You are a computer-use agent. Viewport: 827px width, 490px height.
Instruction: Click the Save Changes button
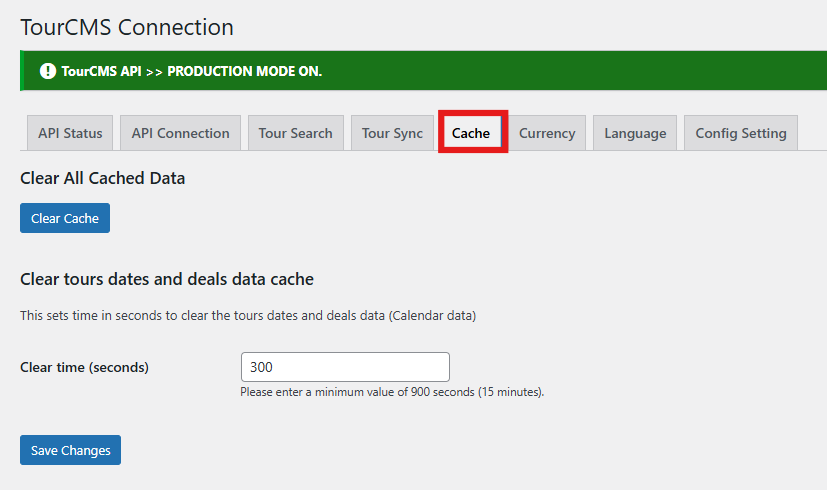pos(70,450)
